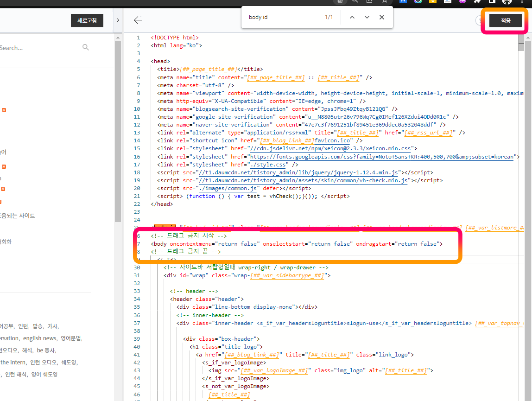Click the 'title-logo' h1 on line 40
Screen dimensions: 532x401
click(x=226, y=347)
